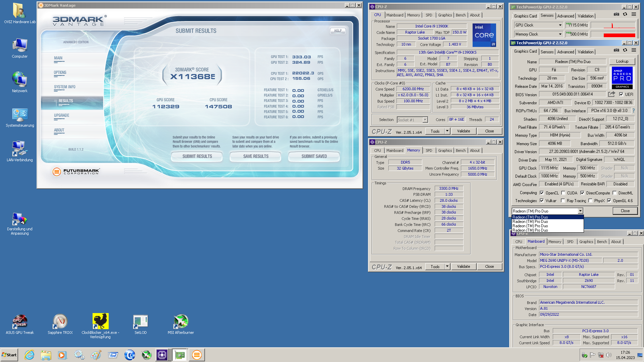Select the SetLOD desktop shortcut
This screenshot has width=644, height=362.
pyautogui.click(x=141, y=324)
